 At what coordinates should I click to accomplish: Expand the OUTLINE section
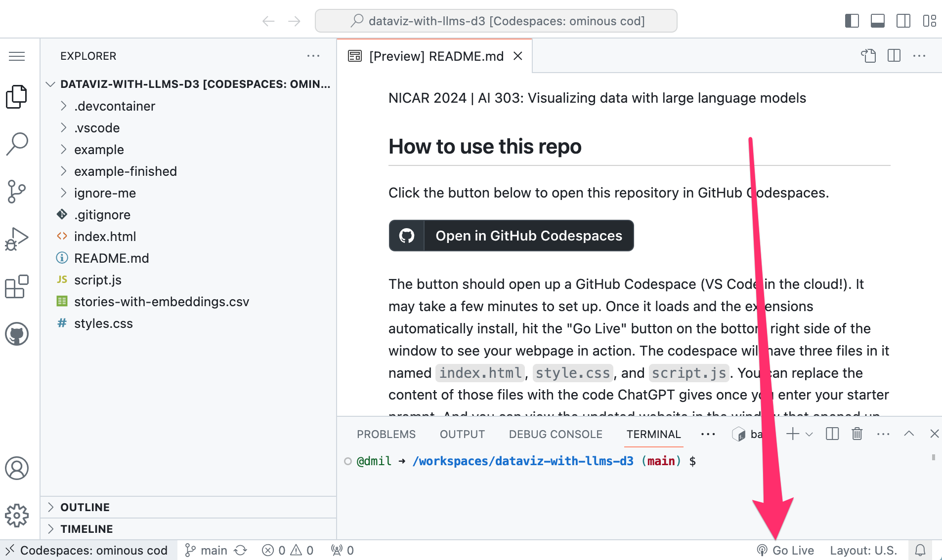point(188,507)
